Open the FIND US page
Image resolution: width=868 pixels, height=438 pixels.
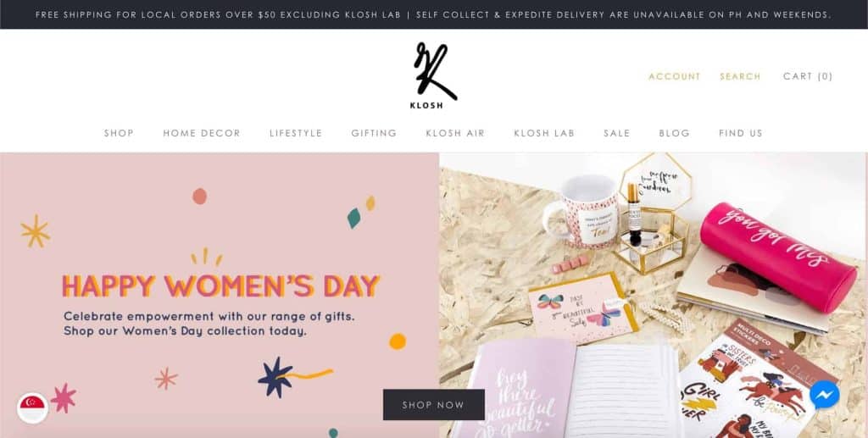pos(741,133)
